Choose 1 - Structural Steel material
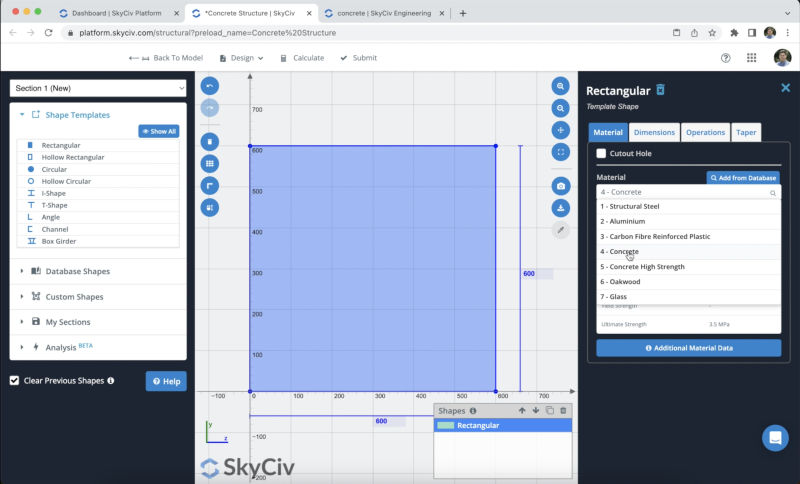Screen dimensions: 800x484 688,207
